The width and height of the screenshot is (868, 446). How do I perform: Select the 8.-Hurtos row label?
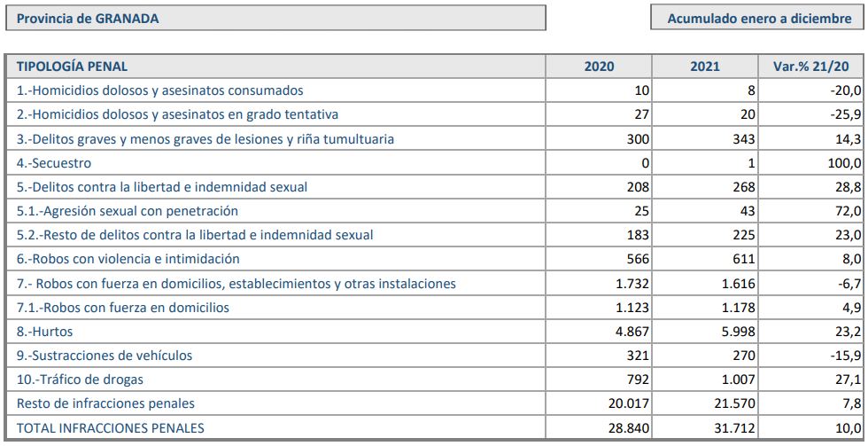point(45,332)
